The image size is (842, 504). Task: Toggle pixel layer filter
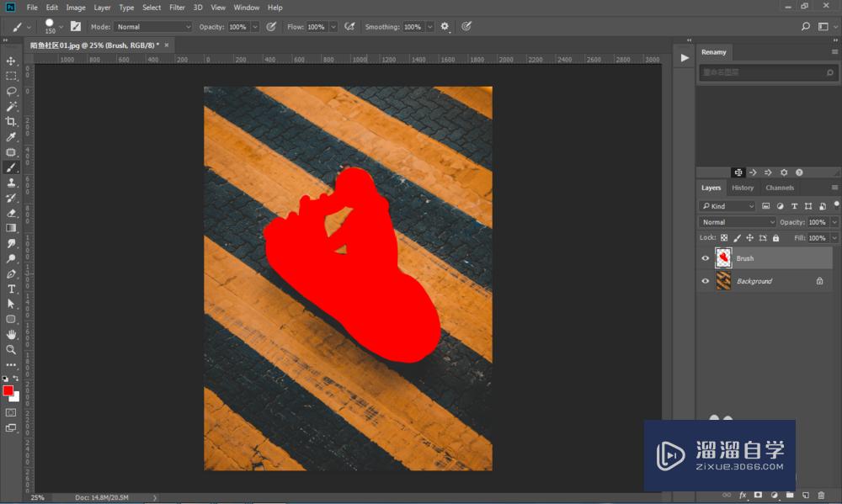pos(765,206)
